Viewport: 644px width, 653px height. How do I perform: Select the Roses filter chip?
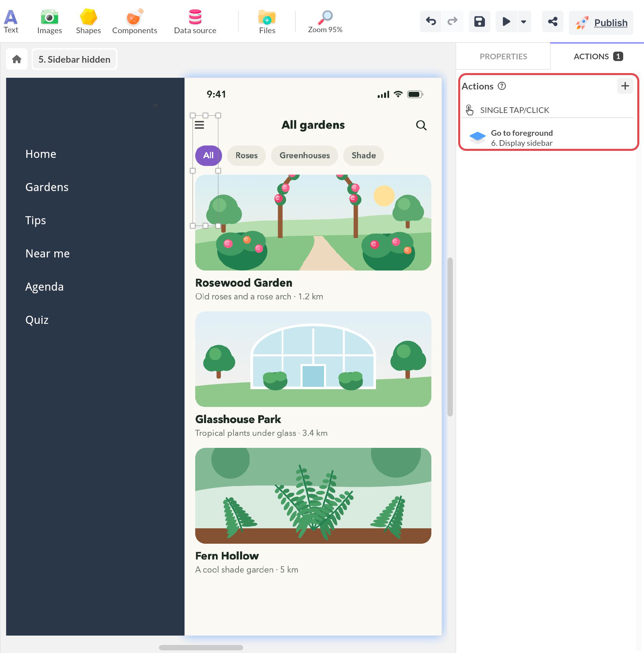click(x=246, y=156)
